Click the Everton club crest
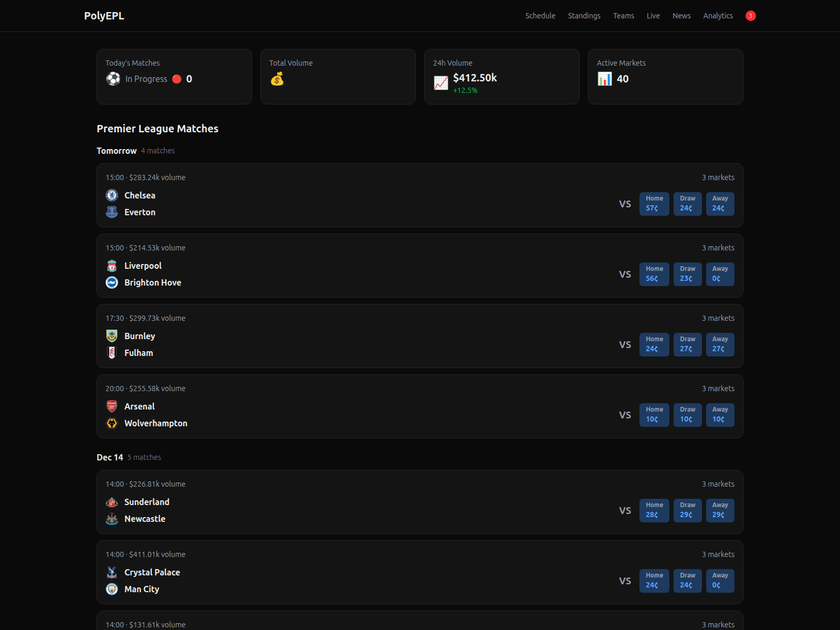The image size is (840, 630). [x=112, y=212]
